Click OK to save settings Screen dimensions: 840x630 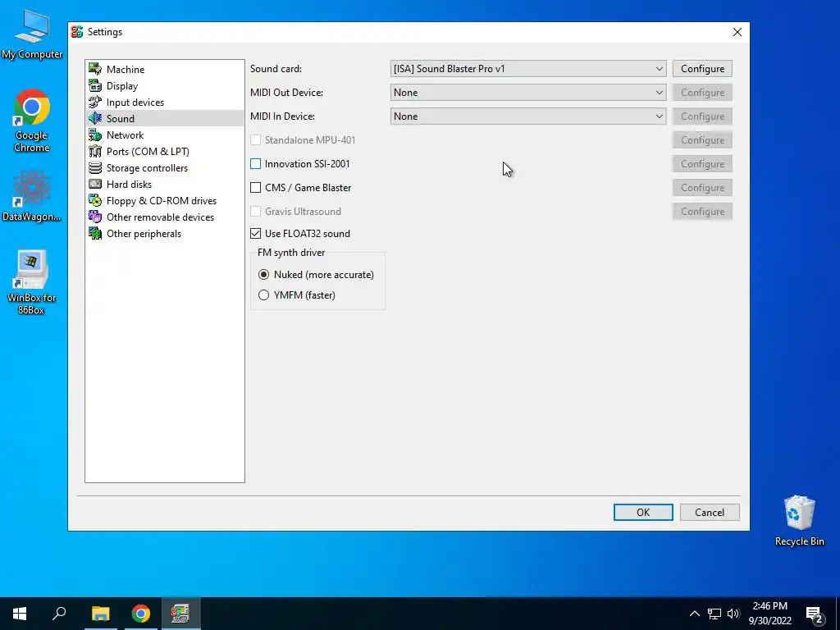tap(643, 512)
